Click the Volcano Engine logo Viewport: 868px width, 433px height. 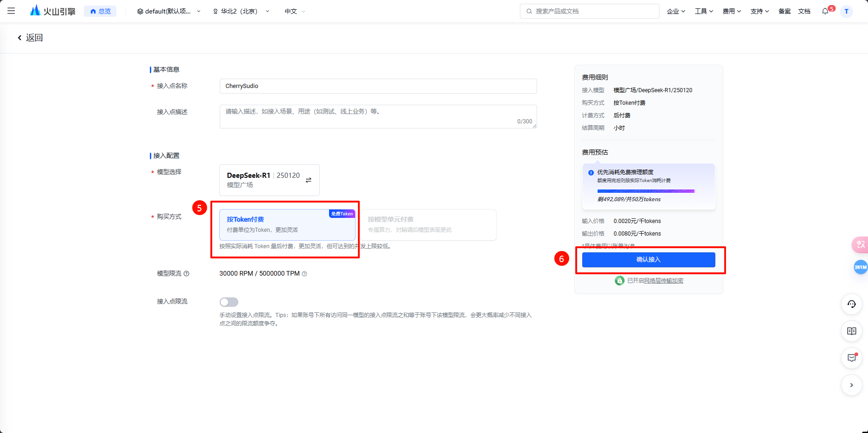click(x=52, y=11)
